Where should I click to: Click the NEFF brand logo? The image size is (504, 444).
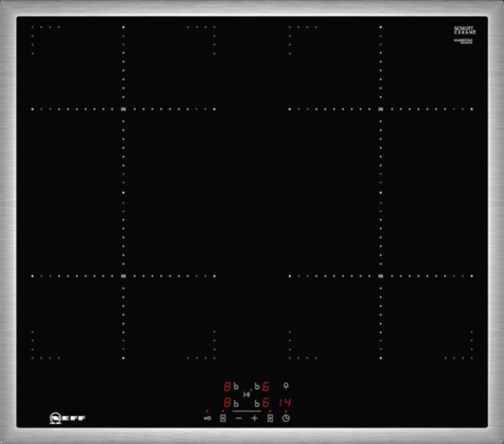[x=67, y=418]
